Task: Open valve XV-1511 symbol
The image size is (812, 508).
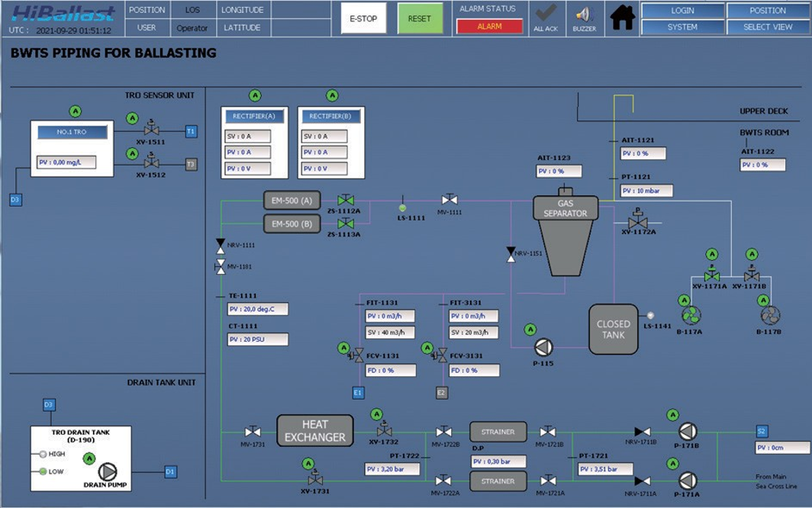Action: 151,130
